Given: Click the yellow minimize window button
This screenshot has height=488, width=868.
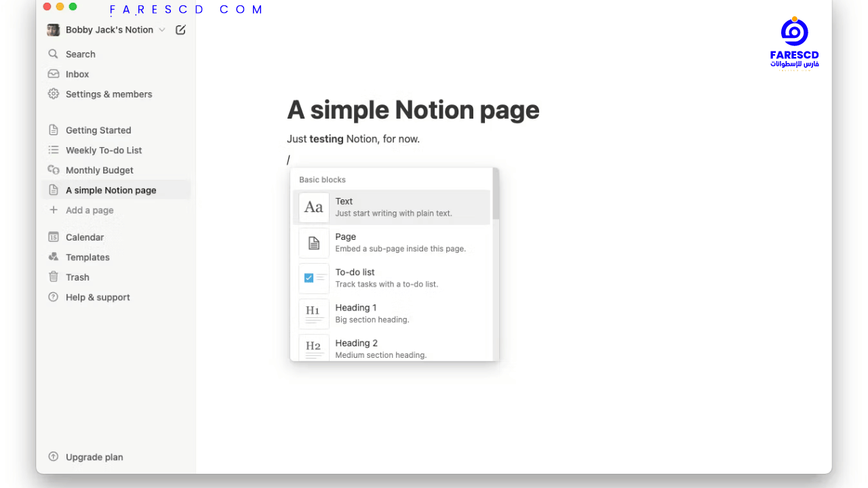Looking at the screenshot, I should 60,7.
